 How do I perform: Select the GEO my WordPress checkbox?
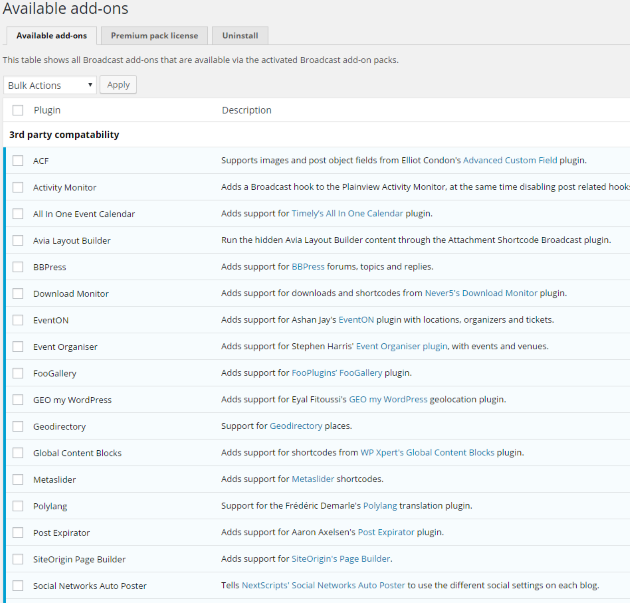coord(18,400)
